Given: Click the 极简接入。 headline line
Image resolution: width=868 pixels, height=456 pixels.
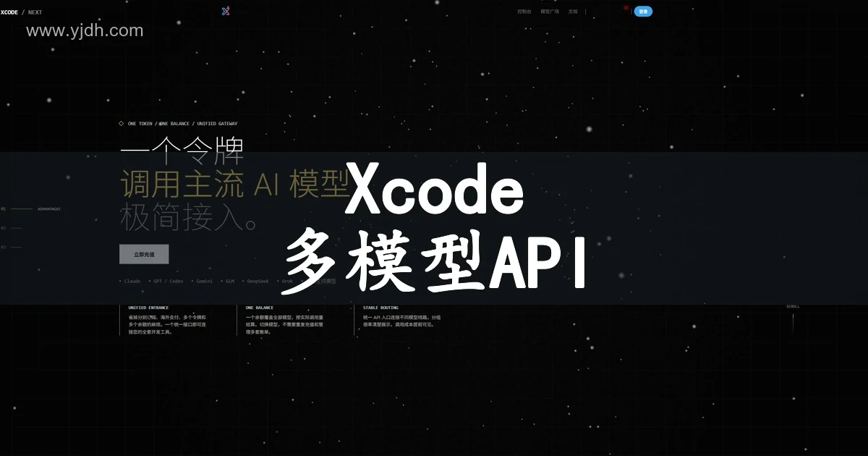Looking at the screenshot, I should point(190,217).
